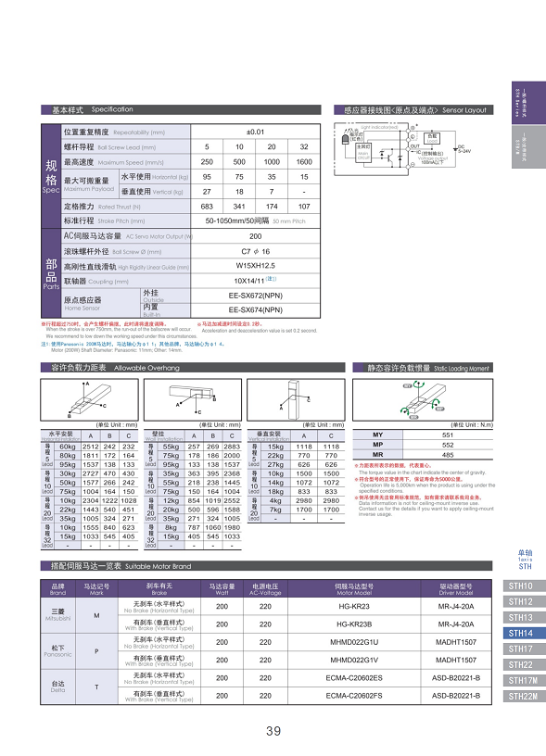The image size is (546, 756).
Task: Click the vertical installation overhang diagram
Action: 296,399
